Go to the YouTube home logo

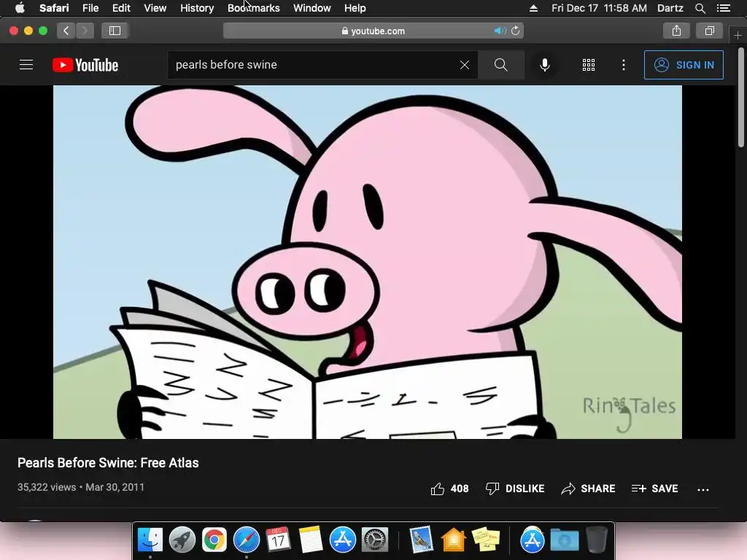point(85,65)
